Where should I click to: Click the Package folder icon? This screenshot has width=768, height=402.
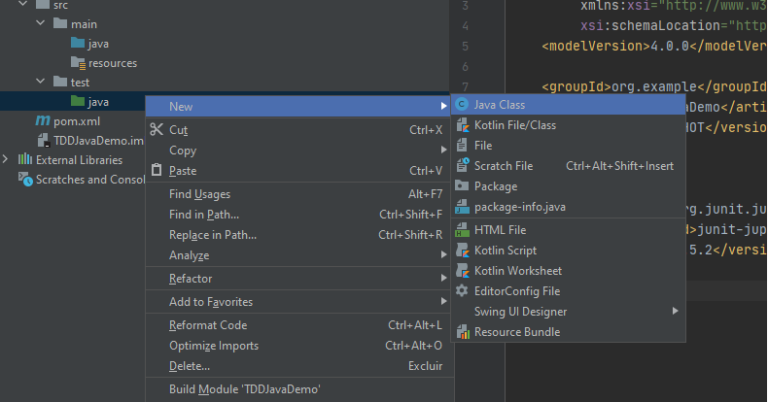coord(462,186)
